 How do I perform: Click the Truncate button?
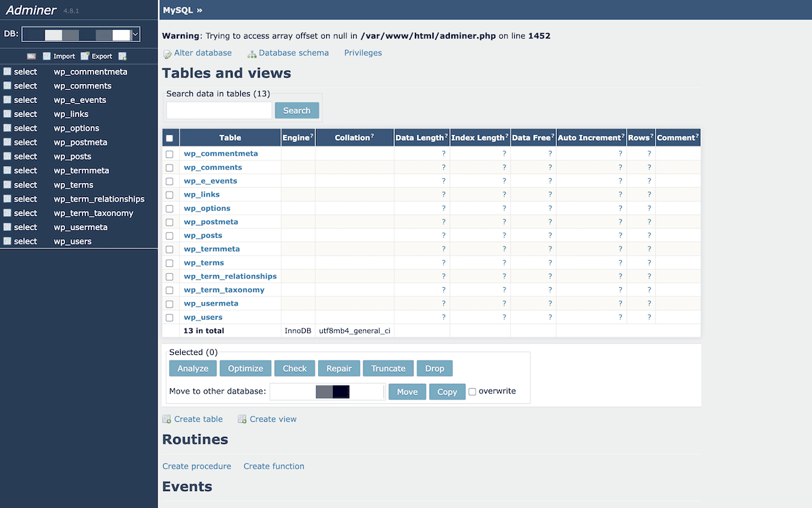pyautogui.click(x=388, y=368)
